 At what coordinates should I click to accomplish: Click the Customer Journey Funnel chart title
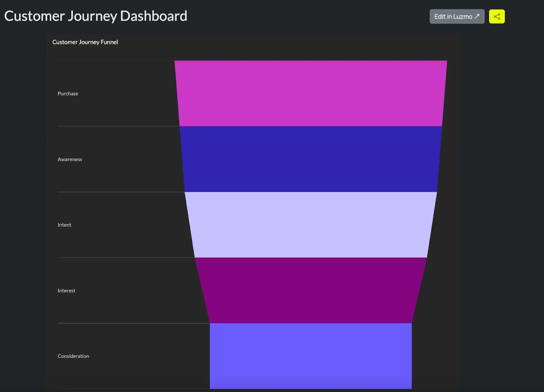[85, 42]
